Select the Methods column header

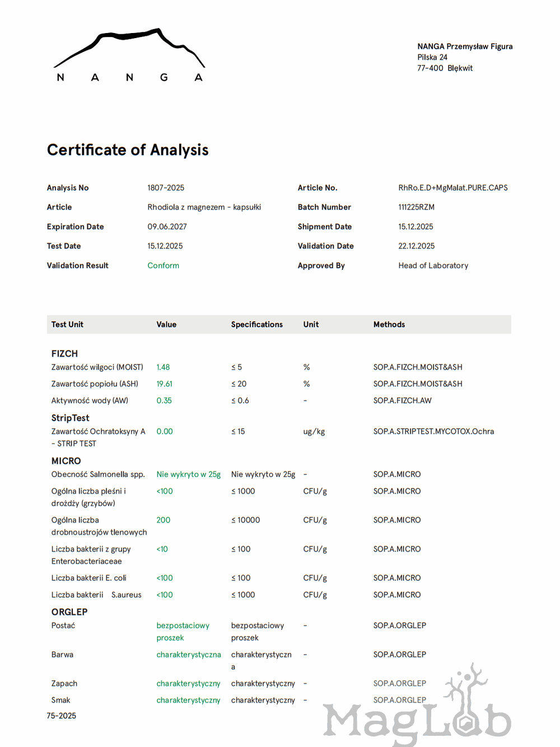(x=389, y=324)
